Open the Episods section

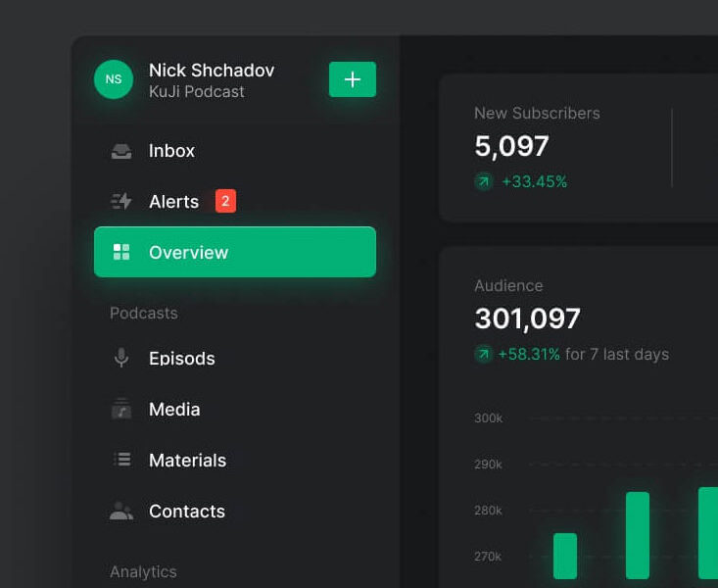click(x=181, y=359)
